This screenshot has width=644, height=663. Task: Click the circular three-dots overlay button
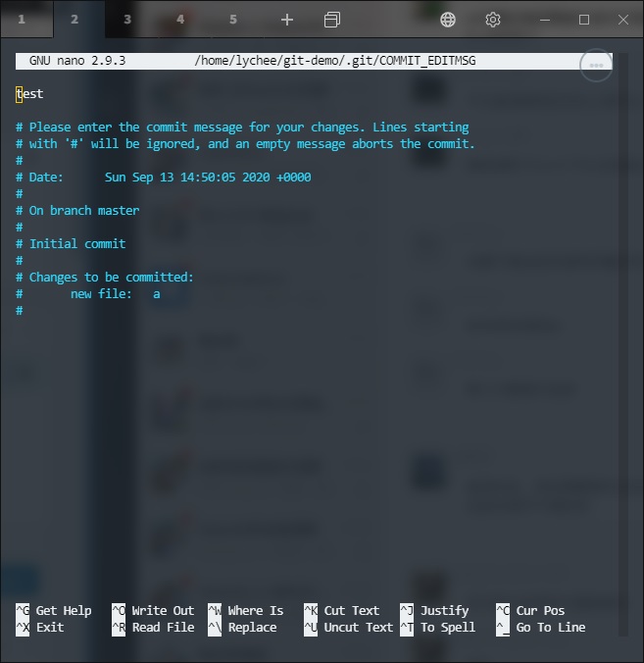[x=596, y=65]
